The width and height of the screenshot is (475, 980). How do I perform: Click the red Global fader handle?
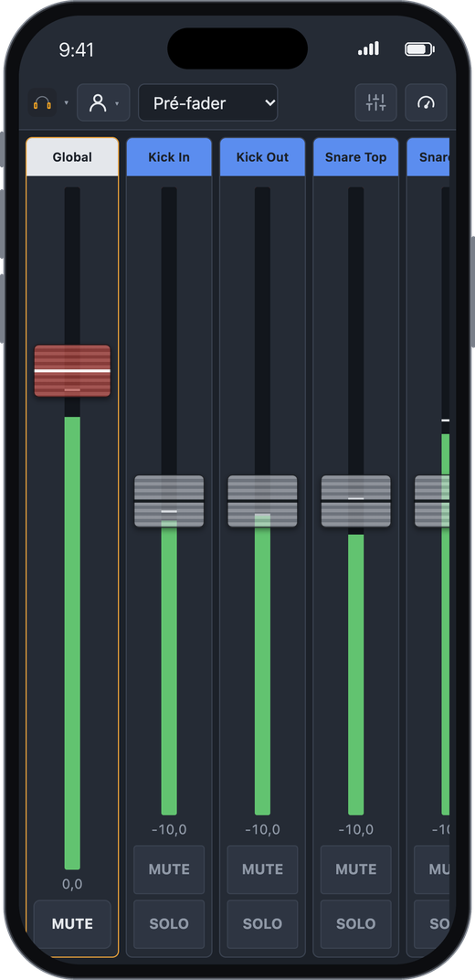(x=72, y=370)
